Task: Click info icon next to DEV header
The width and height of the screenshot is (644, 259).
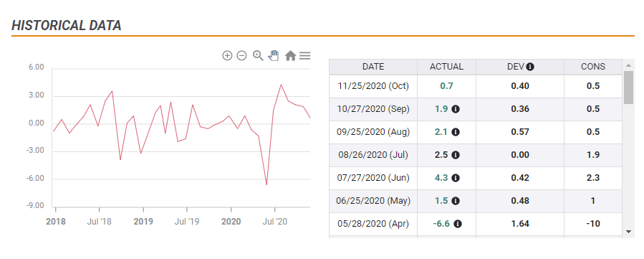Action: coord(530,67)
